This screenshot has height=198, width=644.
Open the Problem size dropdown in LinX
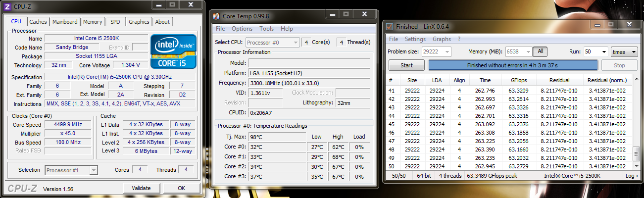[436, 51]
